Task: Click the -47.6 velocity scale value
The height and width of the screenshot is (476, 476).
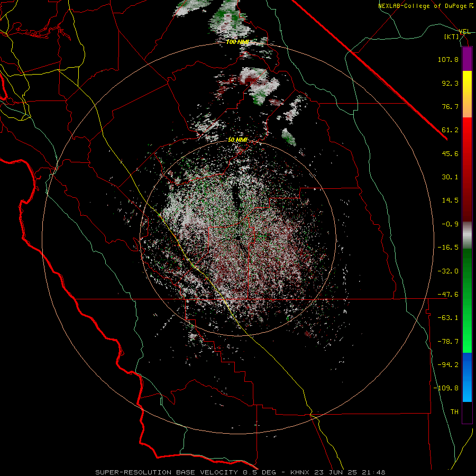Action: click(448, 295)
